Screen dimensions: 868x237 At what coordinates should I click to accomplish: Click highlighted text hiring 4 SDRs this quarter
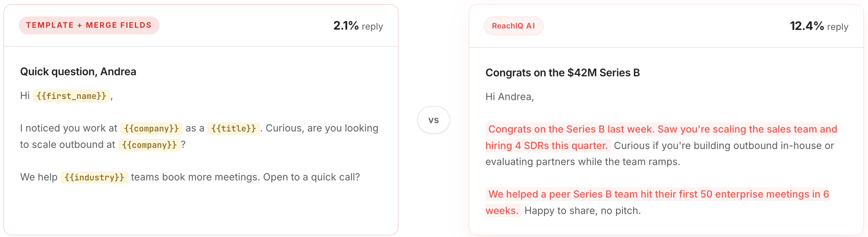547,146
